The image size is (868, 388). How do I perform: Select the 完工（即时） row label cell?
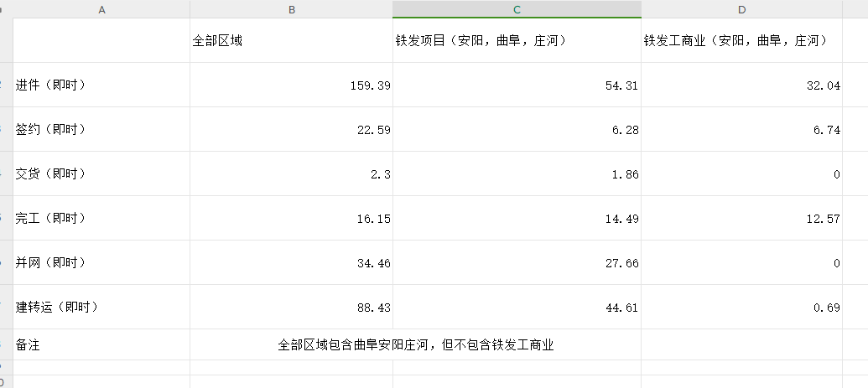point(101,218)
